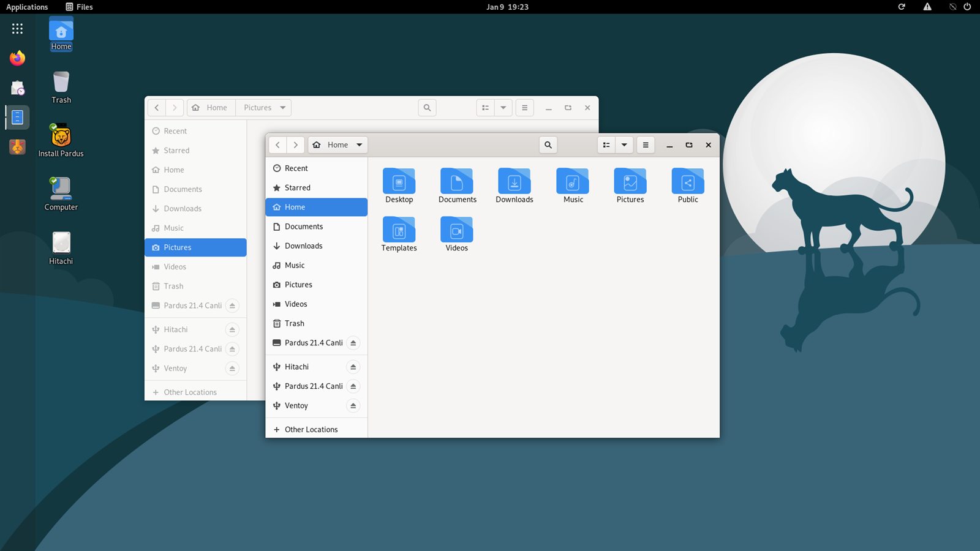Click the search icon in the front Home window

pos(548,145)
